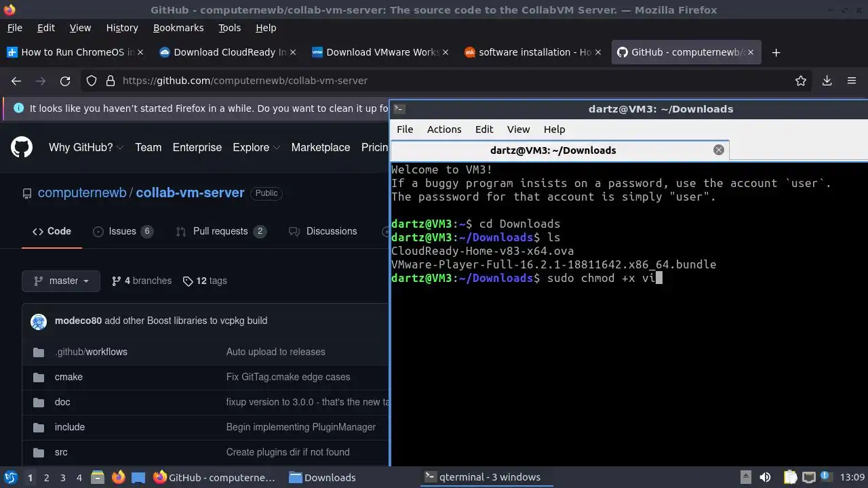Close the 'How to Run ChromeOS' tab
The height and width of the screenshot is (488, 868).
tap(140, 52)
